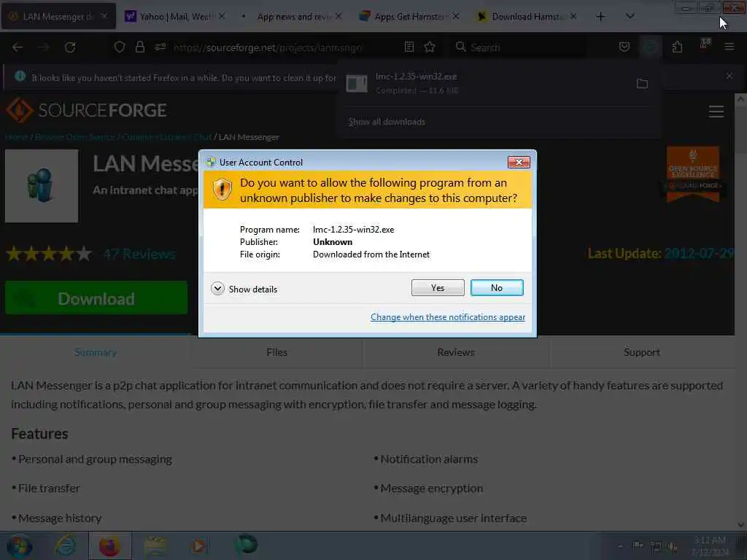Image resolution: width=747 pixels, height=560 pixels.
Task: Toggle reader view icon
Action: [409, 47]
